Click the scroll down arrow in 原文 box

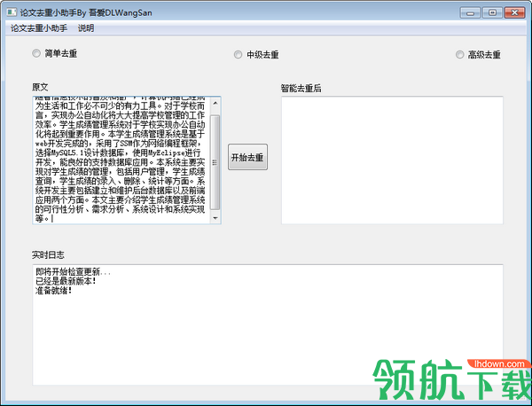coord(215,218)
